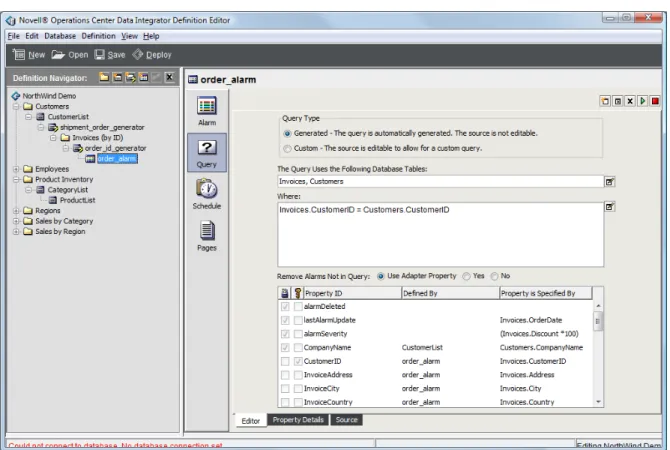This screenshot has height=450, width=670.
Task: Select the Yes radio for Remove Alarms
Action: click(467, 276)
